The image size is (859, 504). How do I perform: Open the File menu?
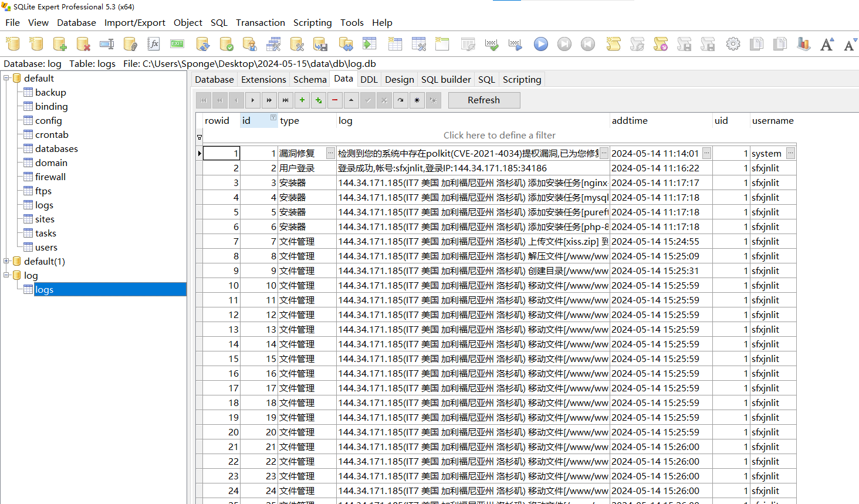point(12,22)
